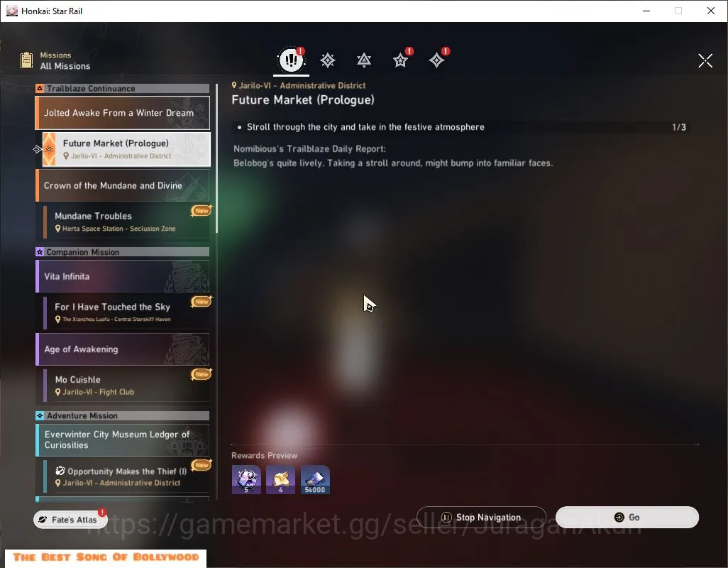Image resolution: width=728 pixels, height=568 pixels.
Task: Click the Stop Navigation button
Action: pyautogui.click(x=481, y=518)
